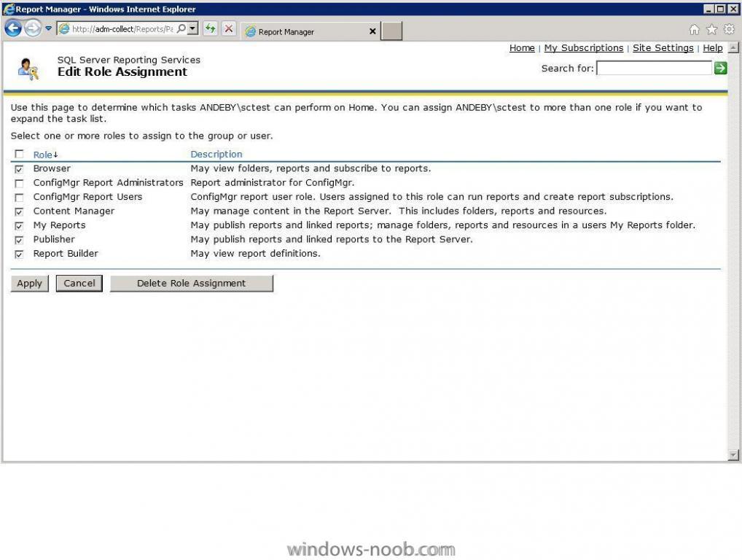Screen dimensions: 742x560
Task: Click the Home link
Action: coord(522,48)
